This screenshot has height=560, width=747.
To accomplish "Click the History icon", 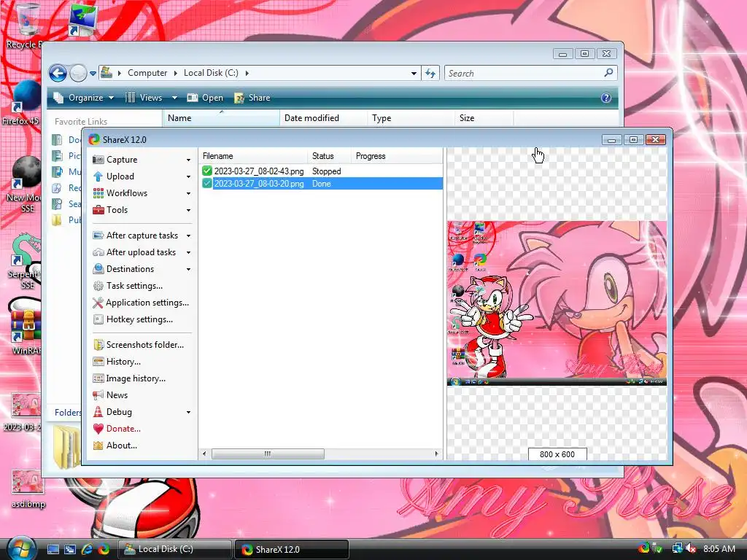I will [x=98, y=362].
